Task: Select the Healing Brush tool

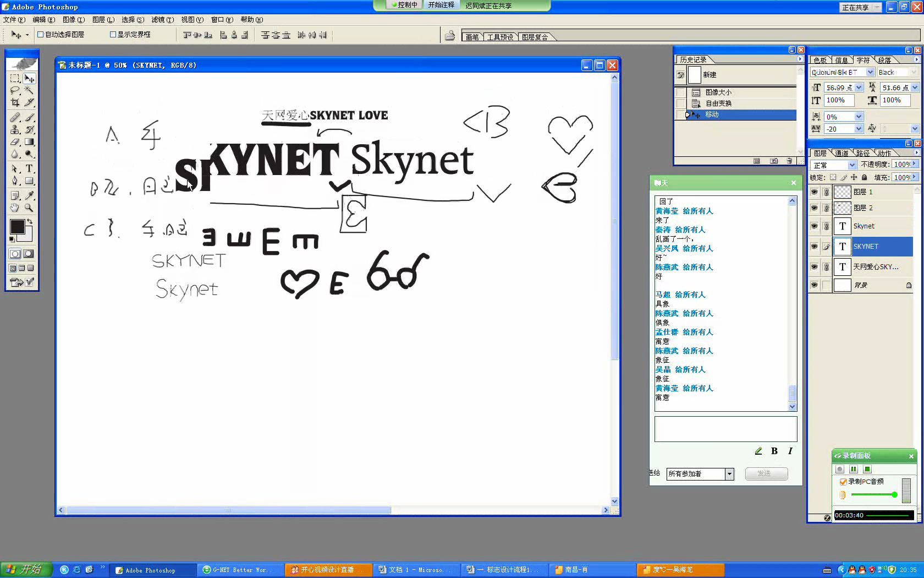Action: [15, 117]
